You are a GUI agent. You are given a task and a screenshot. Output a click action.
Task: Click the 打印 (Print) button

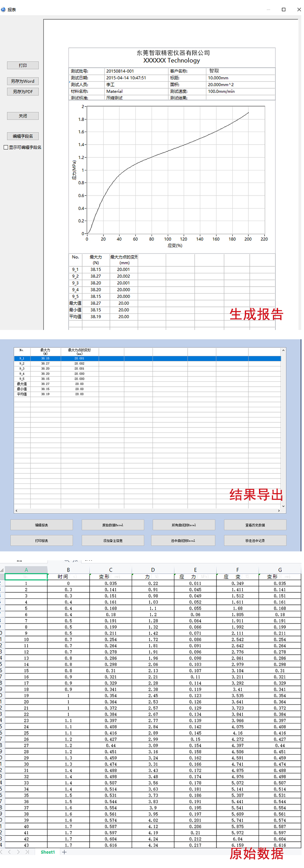[23, 66]
